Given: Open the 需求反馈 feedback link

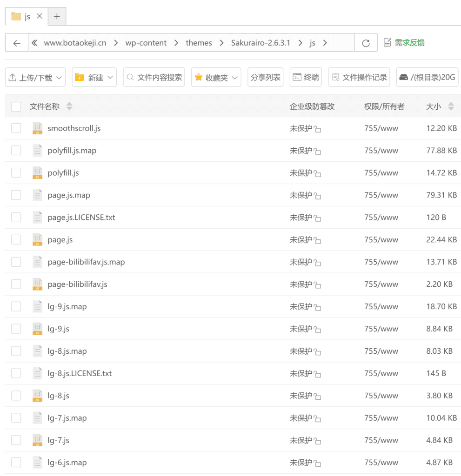Looking at the screenshot, I should pos(404,43).
